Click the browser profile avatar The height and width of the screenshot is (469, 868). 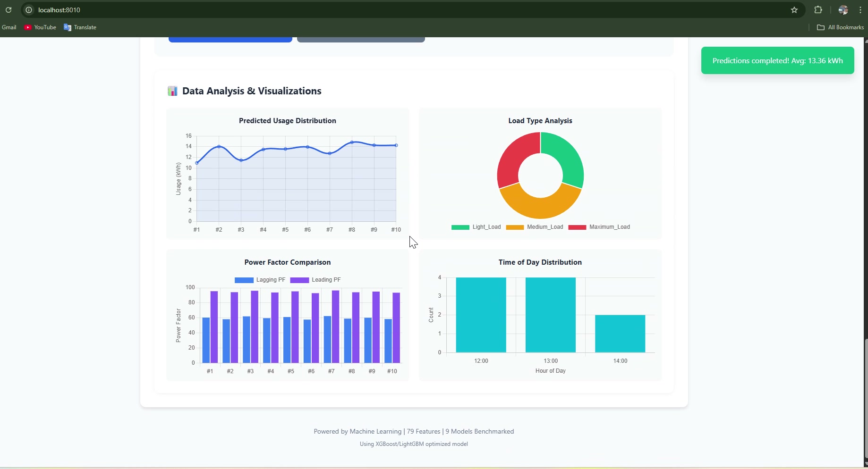[843, 10]
